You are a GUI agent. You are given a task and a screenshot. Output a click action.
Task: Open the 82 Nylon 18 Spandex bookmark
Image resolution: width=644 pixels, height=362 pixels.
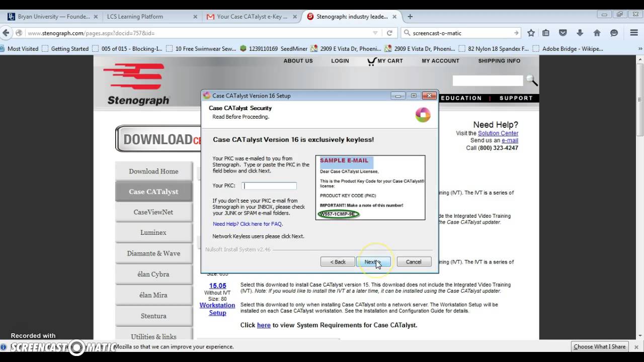(x=494, y=49)
